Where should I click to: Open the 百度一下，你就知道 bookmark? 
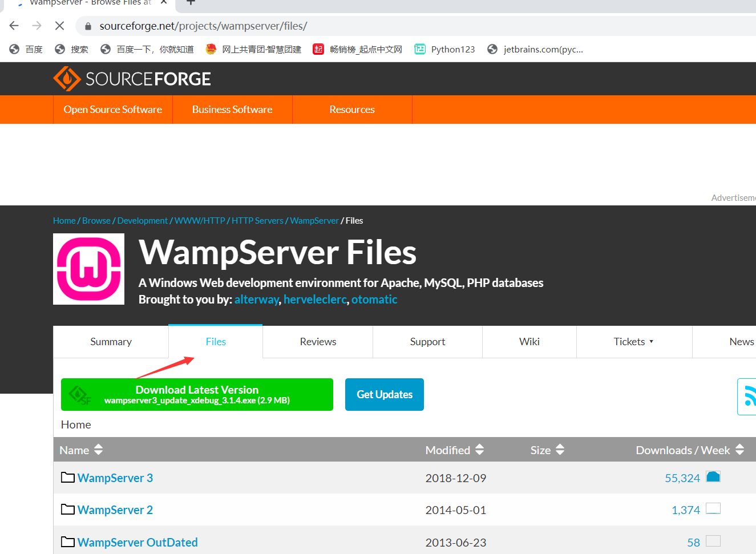coord(147,50)
